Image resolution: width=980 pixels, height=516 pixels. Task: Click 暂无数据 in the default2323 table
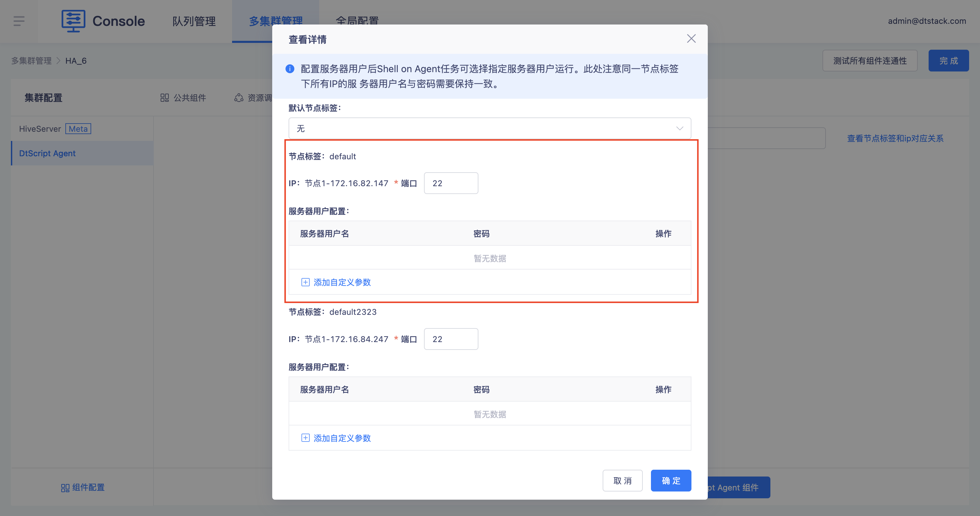click(490, 414)
